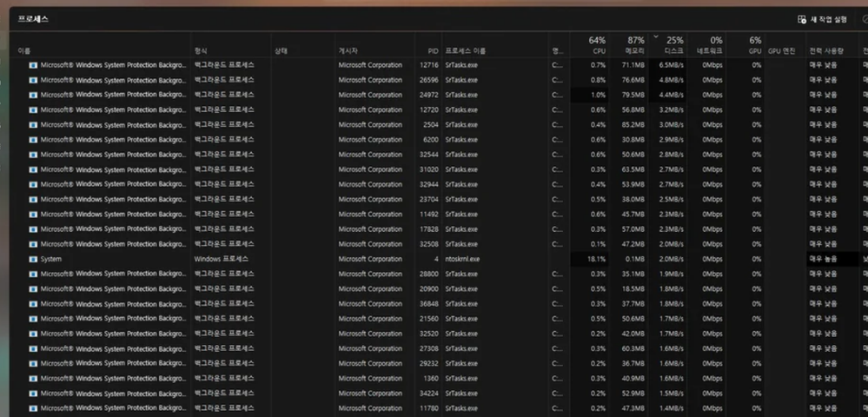
Task: Sort by the GPU 6% column header
Action: tap(755, 45)
